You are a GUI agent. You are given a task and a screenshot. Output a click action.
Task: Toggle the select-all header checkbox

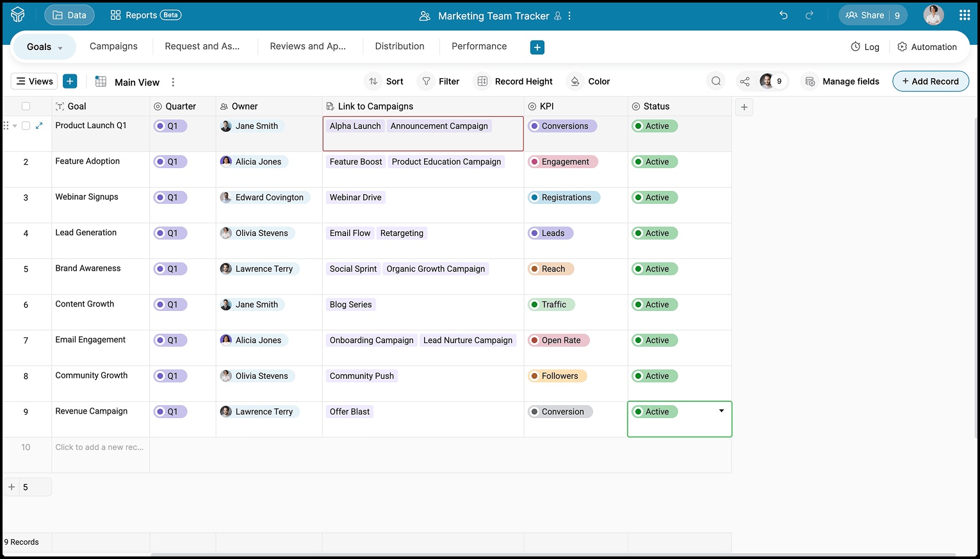coord(26,106)
